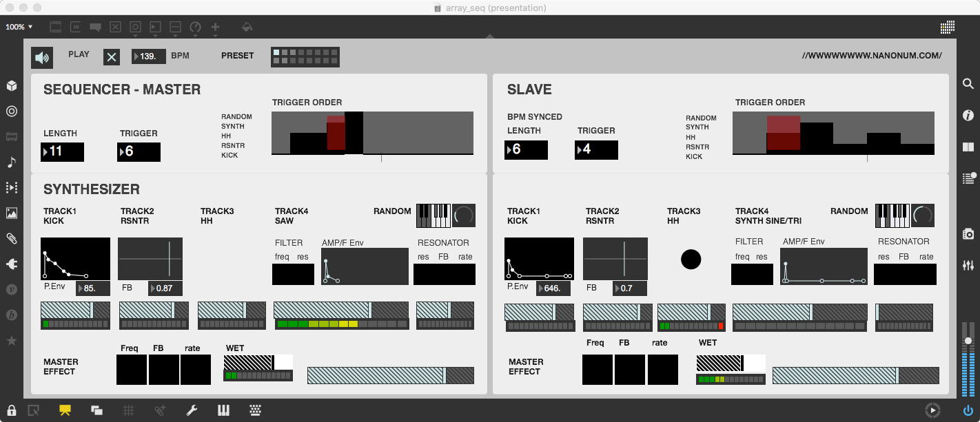Open the Images browser in left sidebar
980x422 pixels.
point(12,213)
